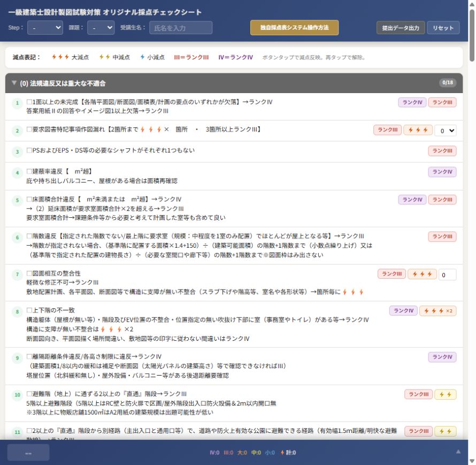This screenshot has width=476, height=465.
Task: Click the 大減点 legend bolts
Action: pos(60,57)
